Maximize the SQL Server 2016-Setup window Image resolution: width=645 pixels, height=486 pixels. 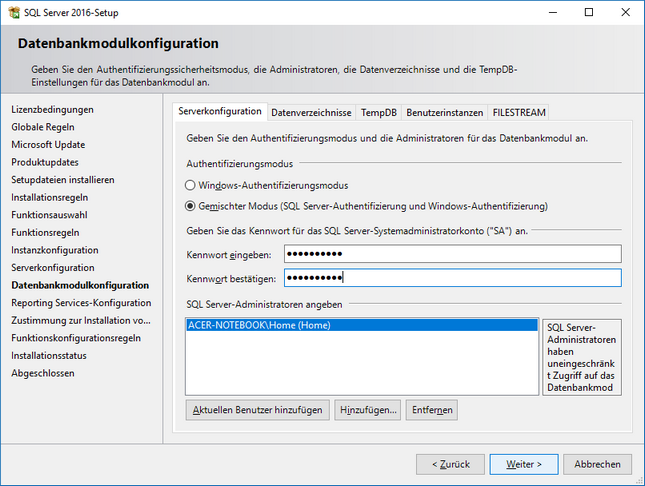click(589, 12)
